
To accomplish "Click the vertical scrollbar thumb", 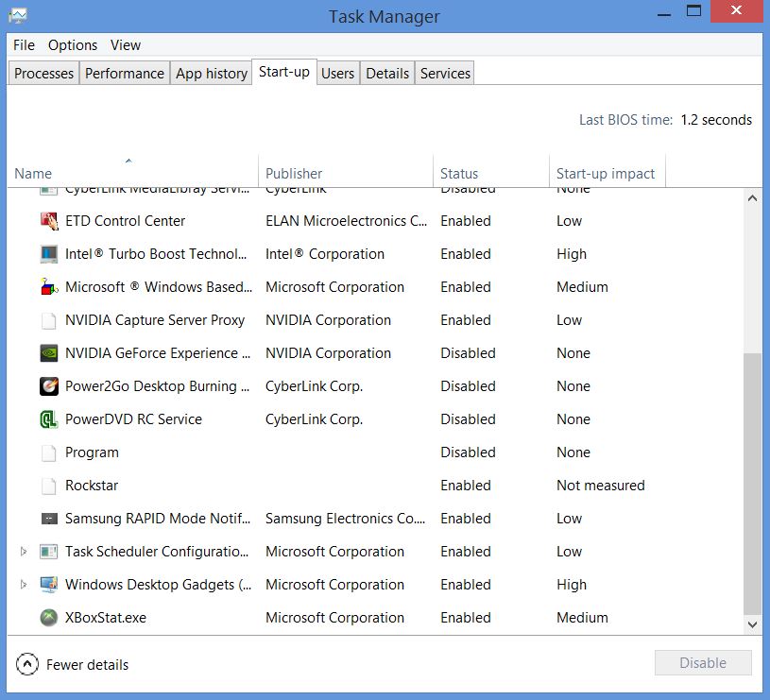I will pos(752,484).
